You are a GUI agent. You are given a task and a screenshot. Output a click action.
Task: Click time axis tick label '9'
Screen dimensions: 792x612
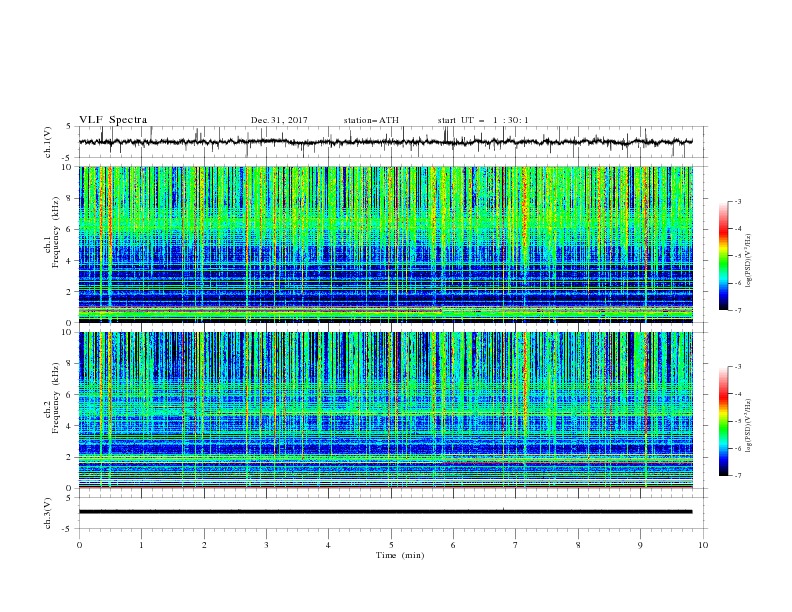pyautogui.click(x=640, y=545)
